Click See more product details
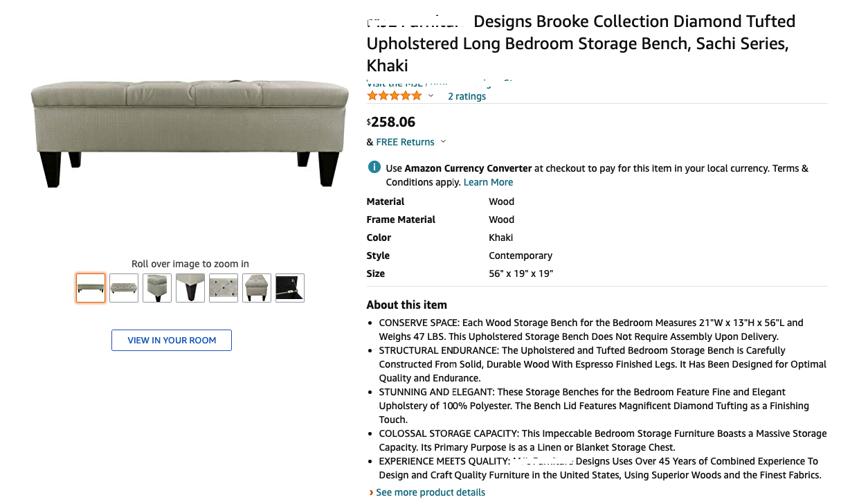This screenshot has width=841, height=504. click(x=431, y=492)
